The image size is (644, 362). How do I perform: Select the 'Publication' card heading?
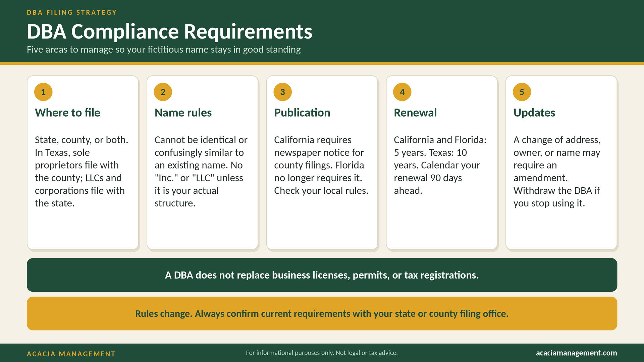302,113
